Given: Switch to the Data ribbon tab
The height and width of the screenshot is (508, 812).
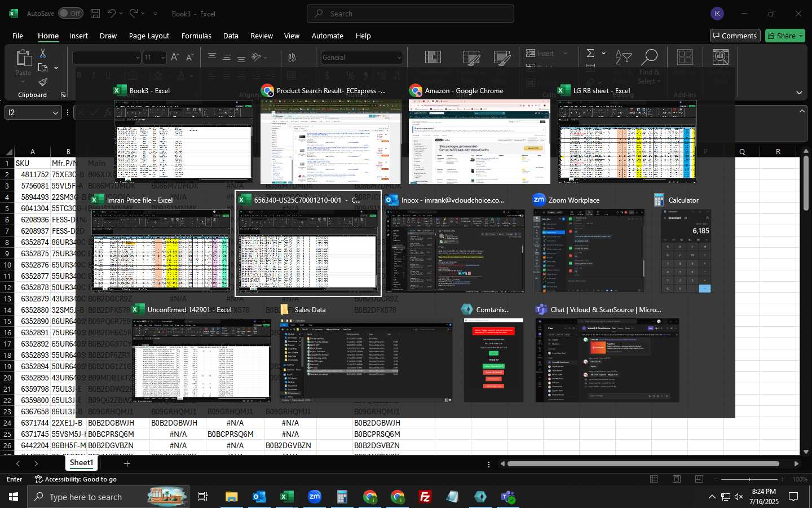Looking at the screenshot, I should click(231, 36).
